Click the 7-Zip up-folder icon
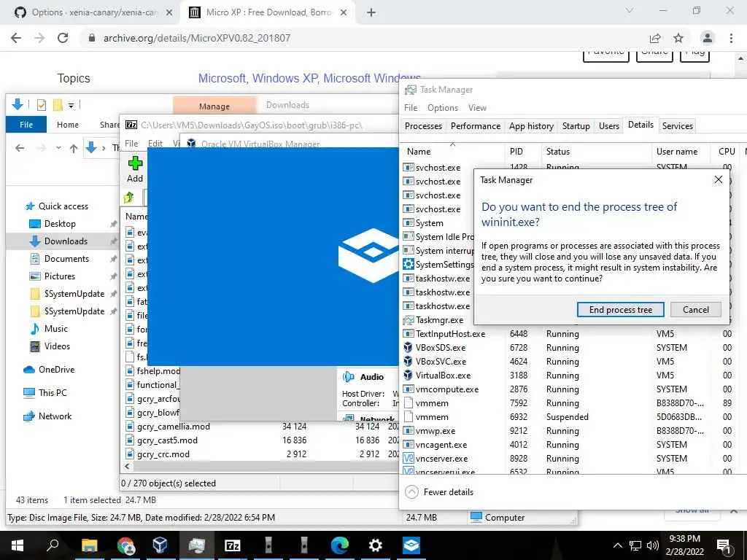The height and width of the screenshot is (560, 747). [129, 197]
